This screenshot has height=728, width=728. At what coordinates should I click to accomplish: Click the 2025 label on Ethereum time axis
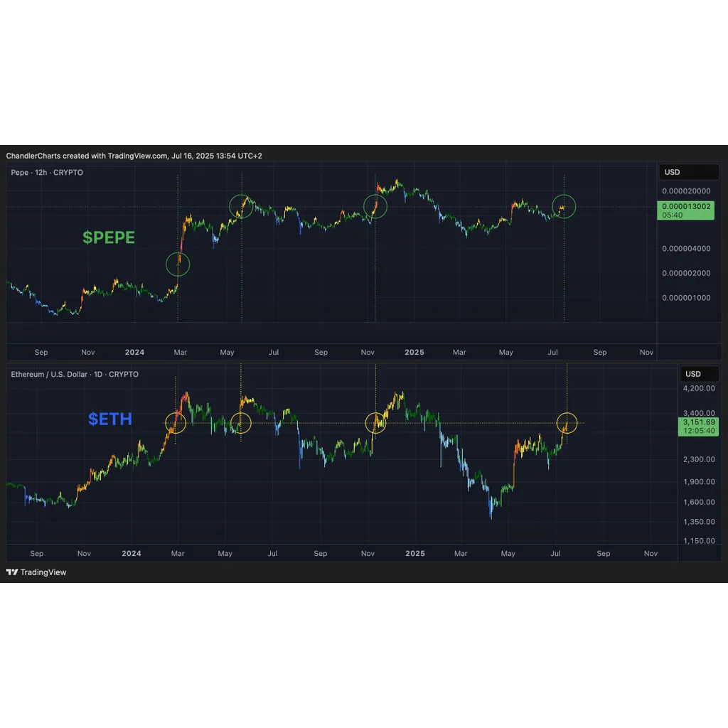(415, 553)
